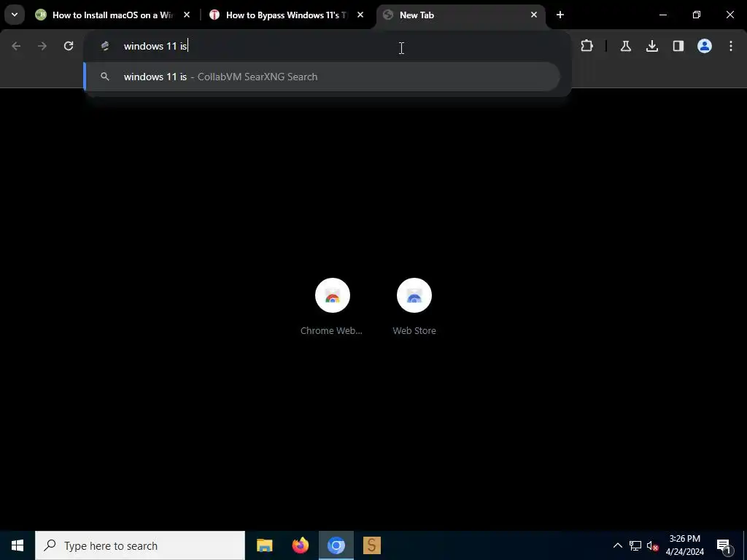Expand the hidden system tray icons
The width and height of the screenshot is (747, 560).
[x=617, y=545]
